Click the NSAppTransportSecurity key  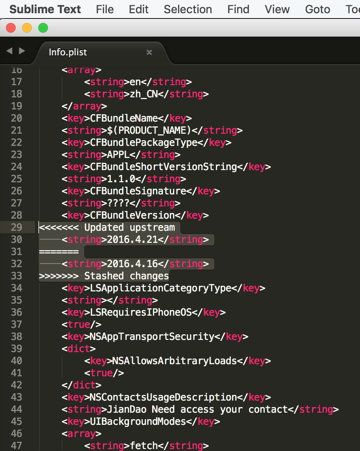(152, 337)
